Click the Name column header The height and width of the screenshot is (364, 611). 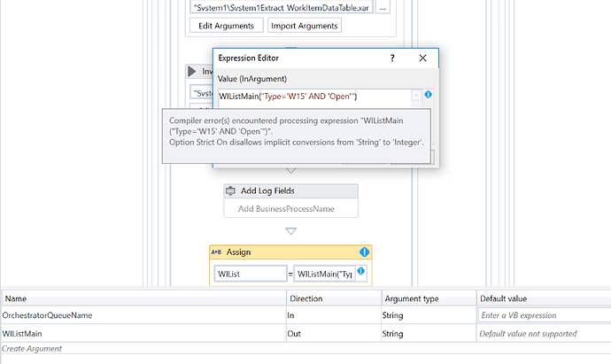[143, 298]
